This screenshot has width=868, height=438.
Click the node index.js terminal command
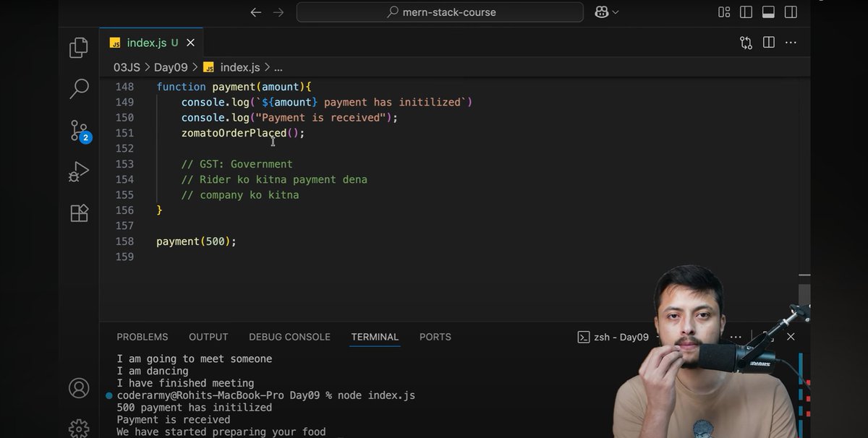[x=376, y=395]
